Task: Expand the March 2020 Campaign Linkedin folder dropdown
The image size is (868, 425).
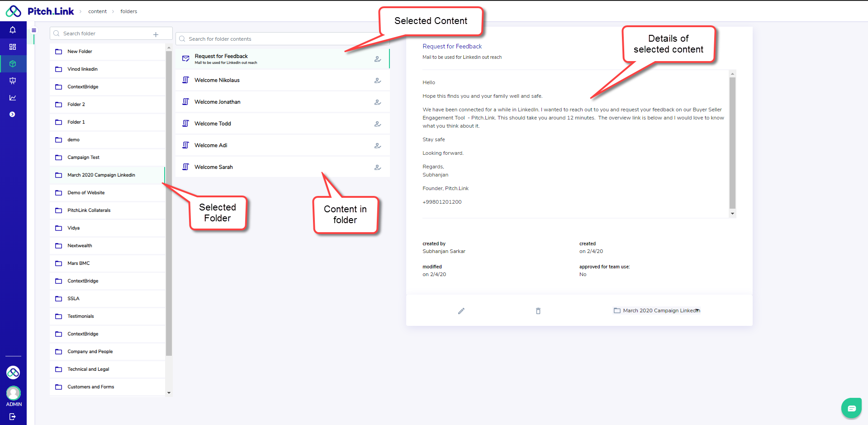Action: click(x=697, y=310)
